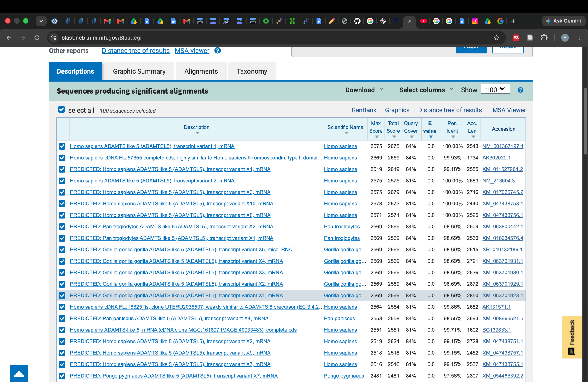The height and width of the screenshot is (382, 588).
Task: Expand the Select columns dropdown
Action: (426, 90)
